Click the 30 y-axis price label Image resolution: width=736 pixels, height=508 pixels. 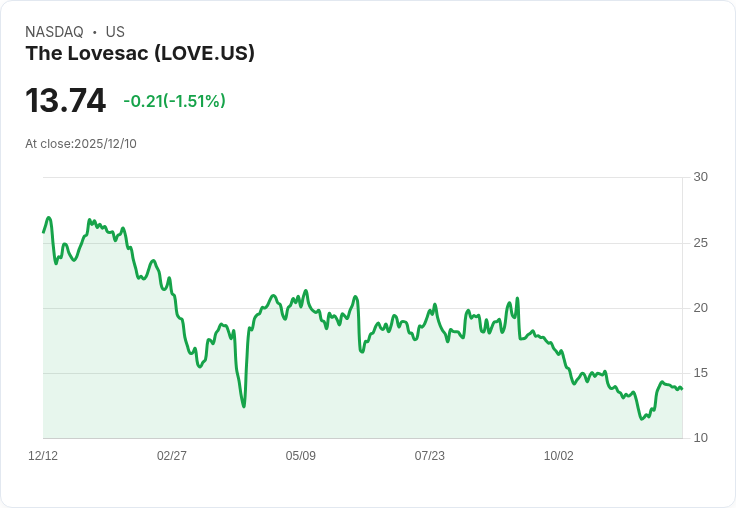tap(700, 178)
